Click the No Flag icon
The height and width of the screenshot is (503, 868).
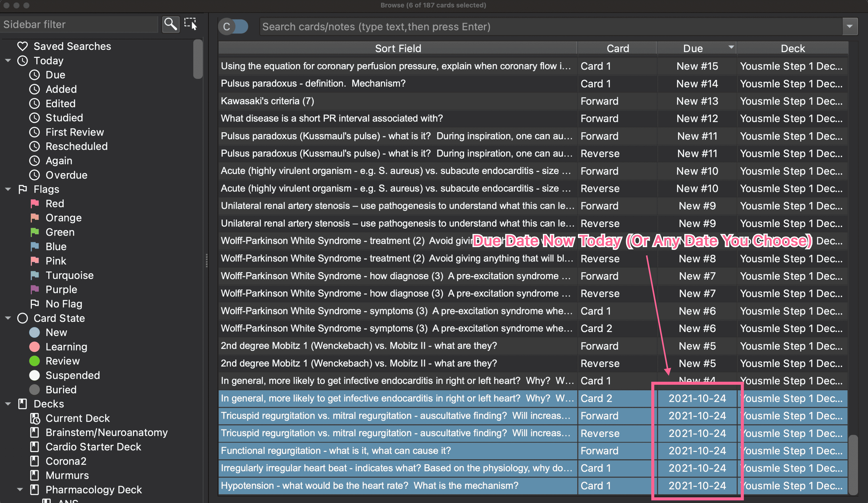[35, 304]
